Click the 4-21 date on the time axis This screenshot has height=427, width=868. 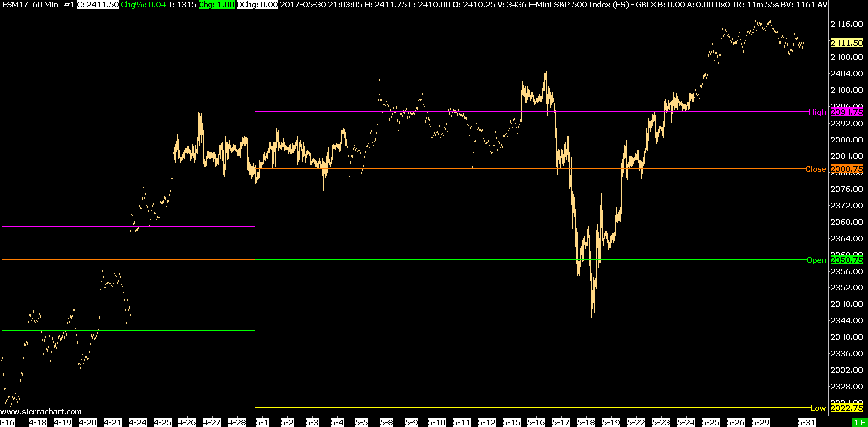[x=113, y=422]
